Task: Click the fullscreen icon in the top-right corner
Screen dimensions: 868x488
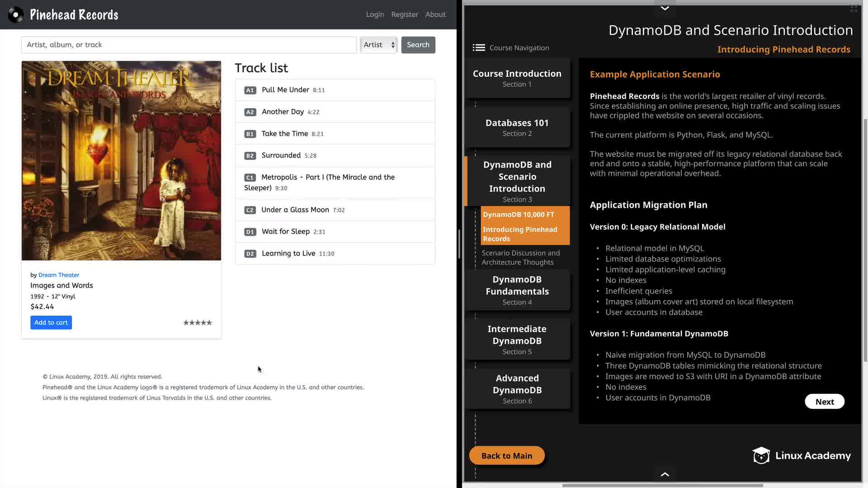Action: [x=854, y=9]
